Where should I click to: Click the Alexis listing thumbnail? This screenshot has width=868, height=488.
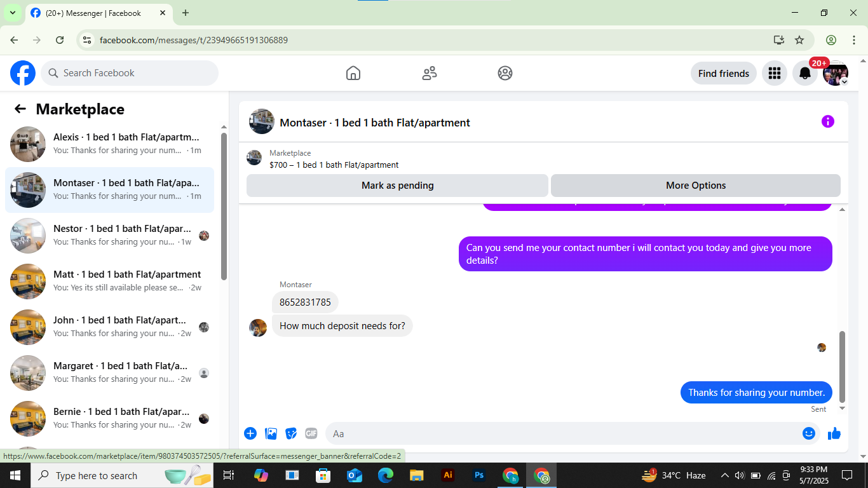(28, 144)
